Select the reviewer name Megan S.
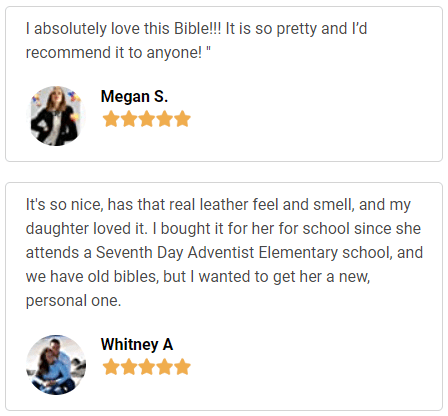448x416 pixels. (134, 97)
